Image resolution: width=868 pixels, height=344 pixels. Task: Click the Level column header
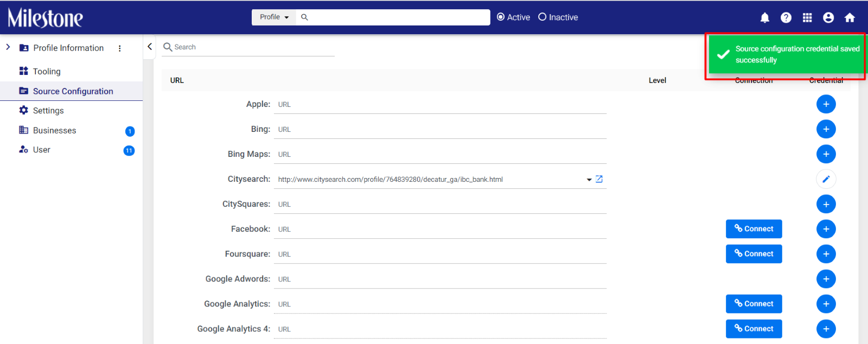658,80
